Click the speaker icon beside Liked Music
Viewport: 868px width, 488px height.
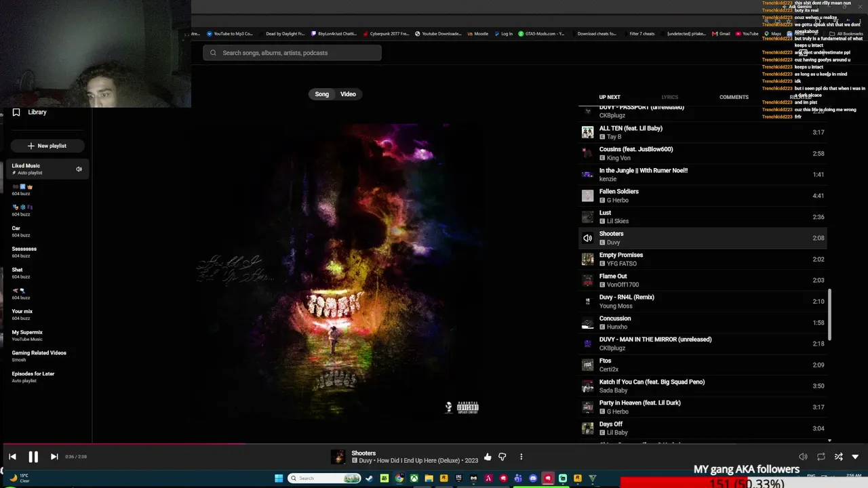click(x=79, y=169)
